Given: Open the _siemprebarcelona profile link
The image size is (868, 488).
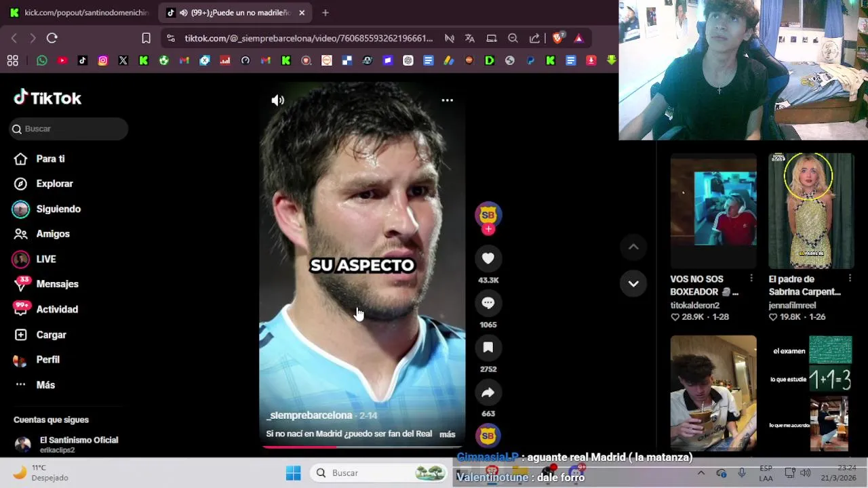Looking at the screenshot, I should [x=310, y=415].
